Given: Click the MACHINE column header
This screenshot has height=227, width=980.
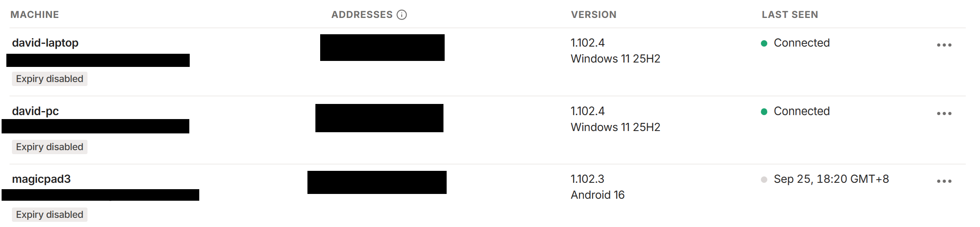Looking at the screenshot, I should coord(35,15).
